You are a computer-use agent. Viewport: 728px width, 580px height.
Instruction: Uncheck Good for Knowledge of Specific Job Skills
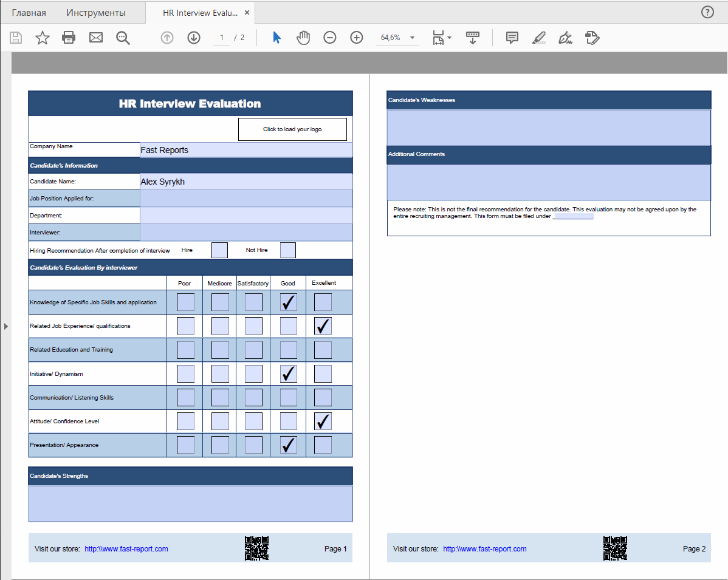tap(288, 302)
